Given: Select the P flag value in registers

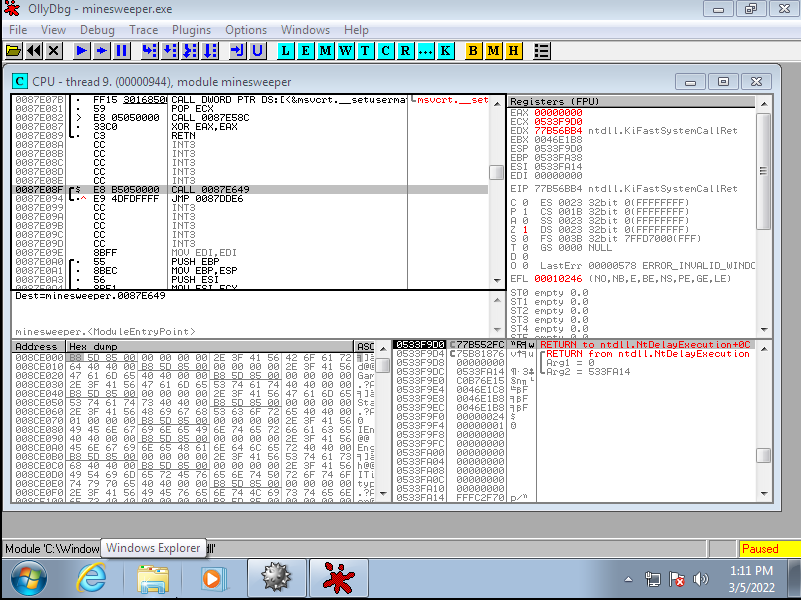Looking at the screenshot, I should [x=525, y=212].
